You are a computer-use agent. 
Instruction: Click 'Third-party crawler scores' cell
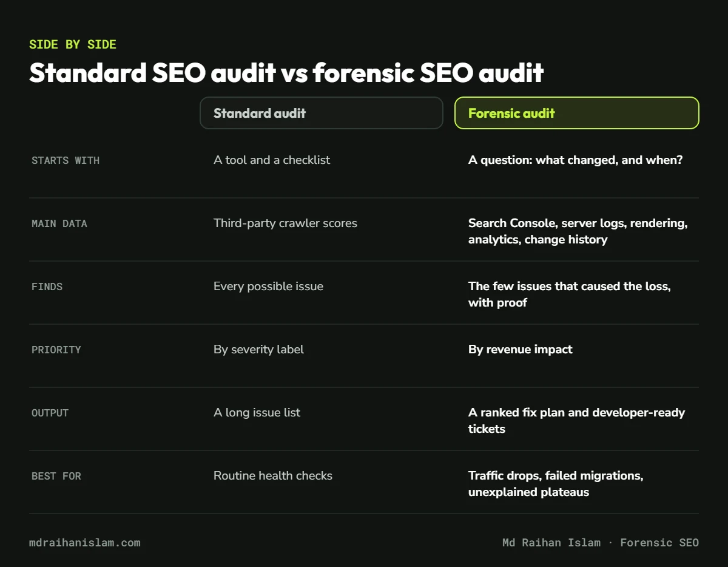click(285, 223)
